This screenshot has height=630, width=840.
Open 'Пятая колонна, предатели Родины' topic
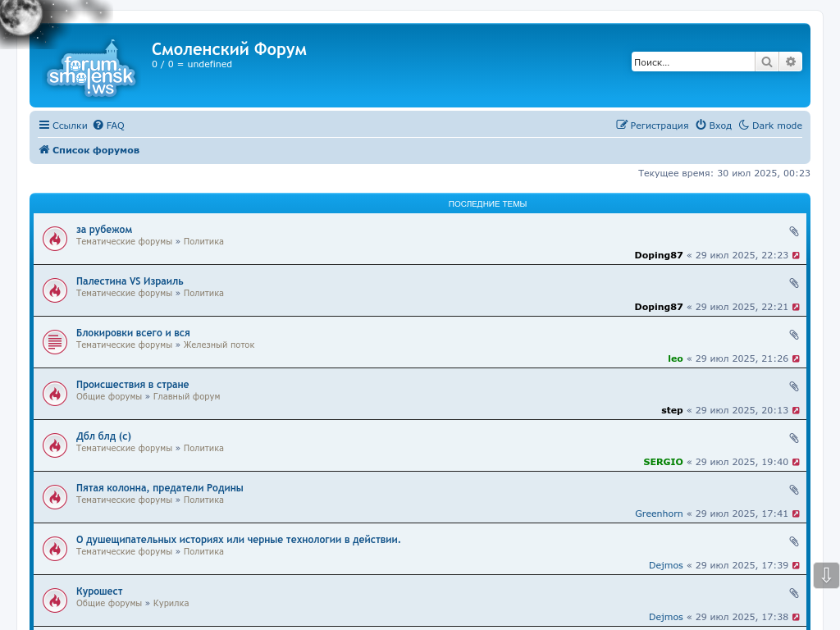tap(159, 488)
